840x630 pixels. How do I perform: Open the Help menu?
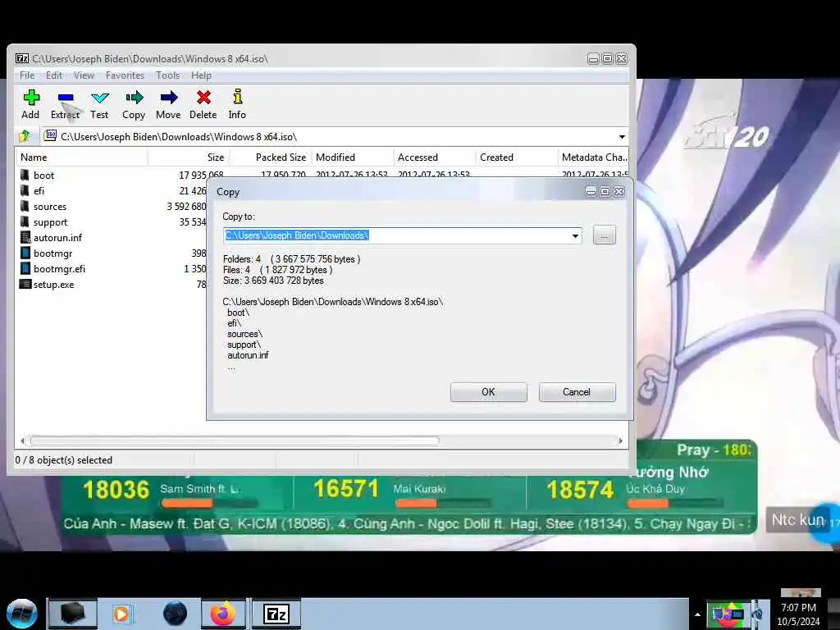[x=201, y=75]
